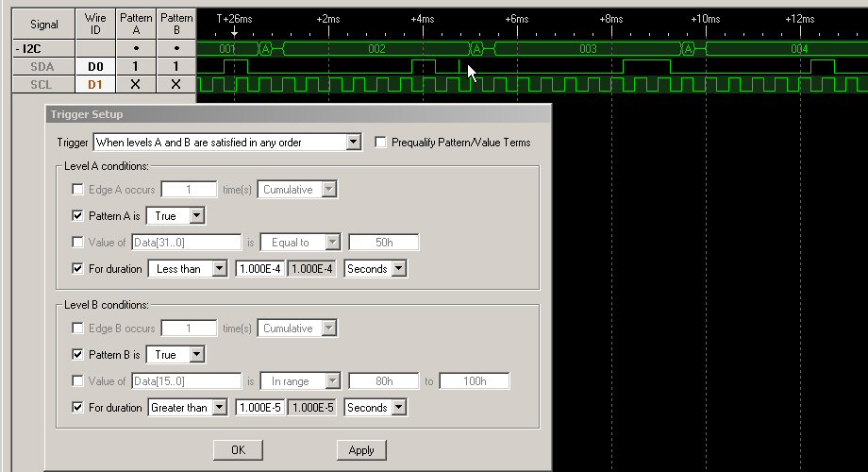Click the OK button
This screenshot has width=868, height=472.
click(237, 450)
